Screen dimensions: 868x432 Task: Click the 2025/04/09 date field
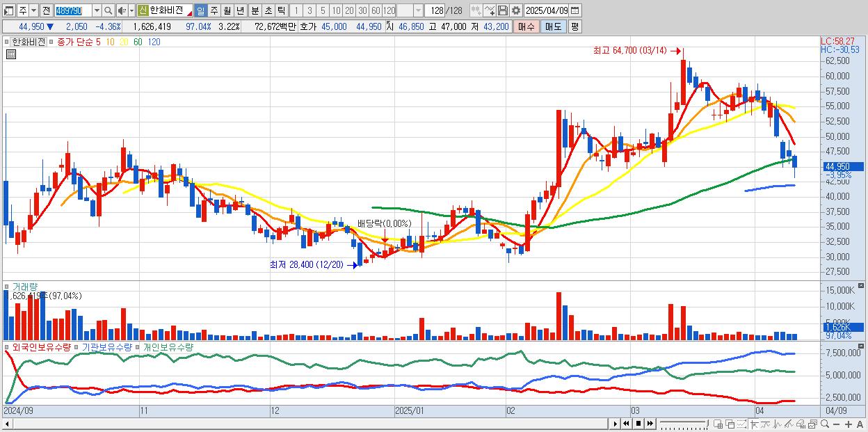click(x=546, y=10)
